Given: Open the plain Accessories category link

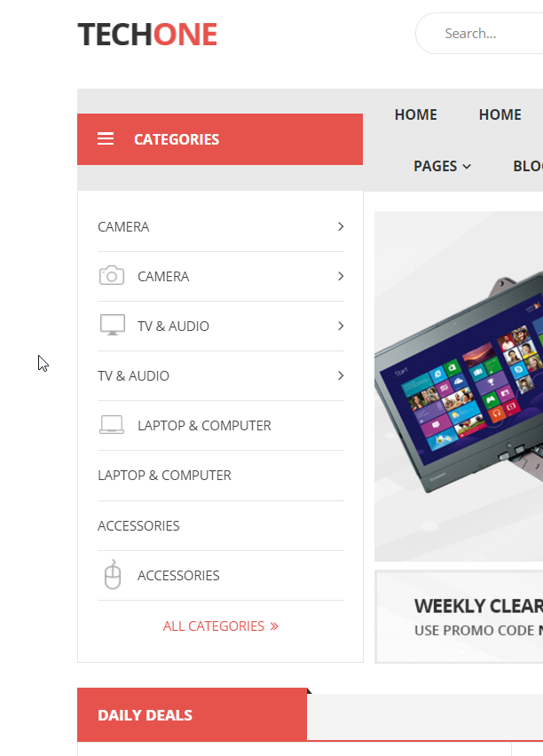Looking at the screenshot, I should pos(138,525).
